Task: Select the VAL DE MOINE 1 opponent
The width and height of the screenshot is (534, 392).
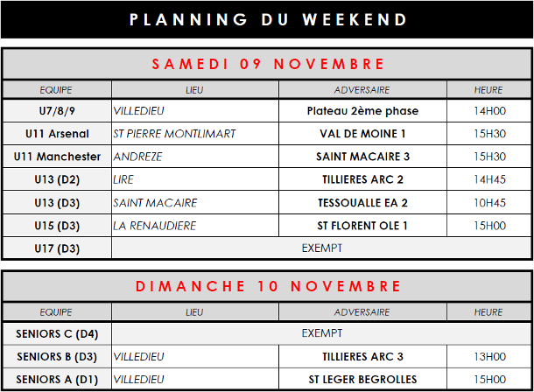Action: (x=362, y=134)
